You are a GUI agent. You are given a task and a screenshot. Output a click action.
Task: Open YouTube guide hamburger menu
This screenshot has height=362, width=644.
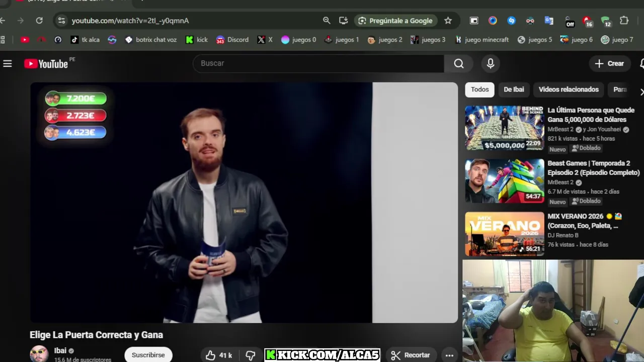click(x=8, y=63)
